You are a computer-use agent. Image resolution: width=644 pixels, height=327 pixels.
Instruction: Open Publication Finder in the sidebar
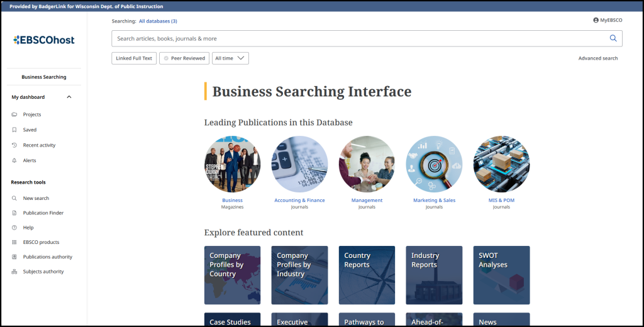(43, 213)
